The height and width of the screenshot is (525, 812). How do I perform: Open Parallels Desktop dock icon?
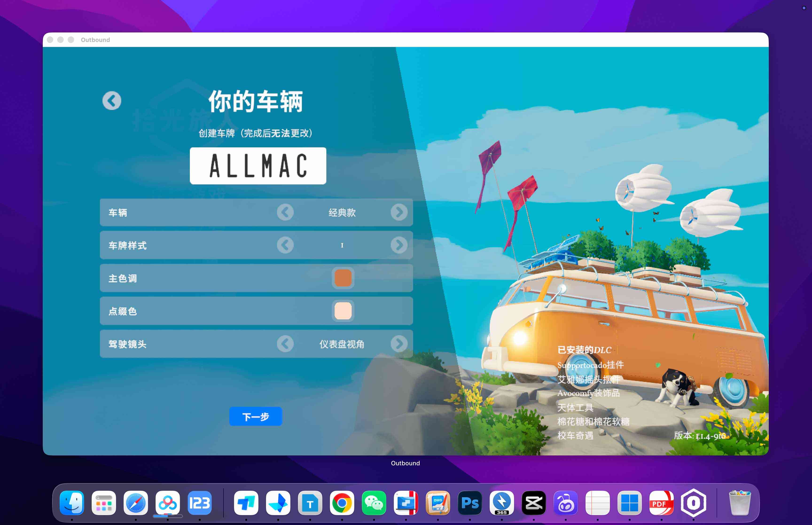[406, 503]
